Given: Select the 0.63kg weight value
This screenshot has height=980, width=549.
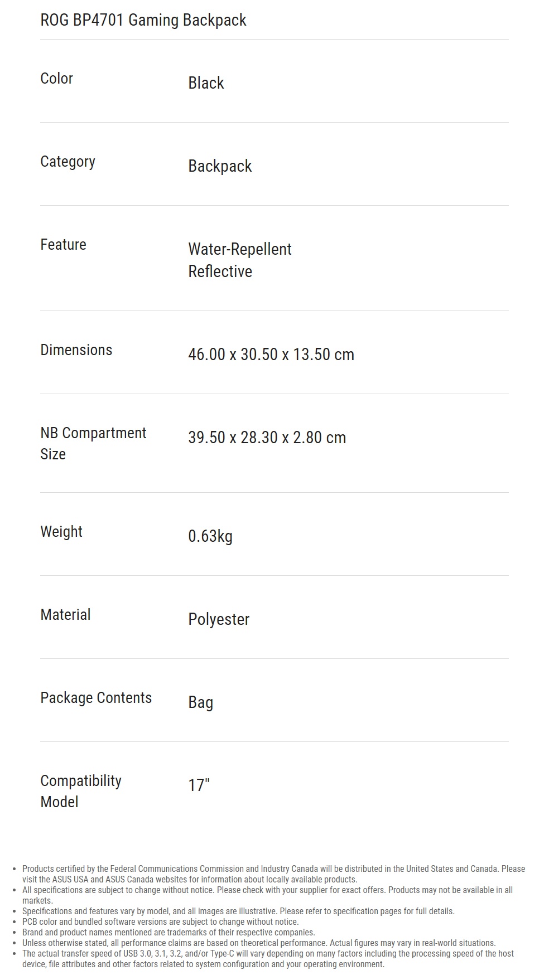Looking at the screenshot, I should 210,536.
